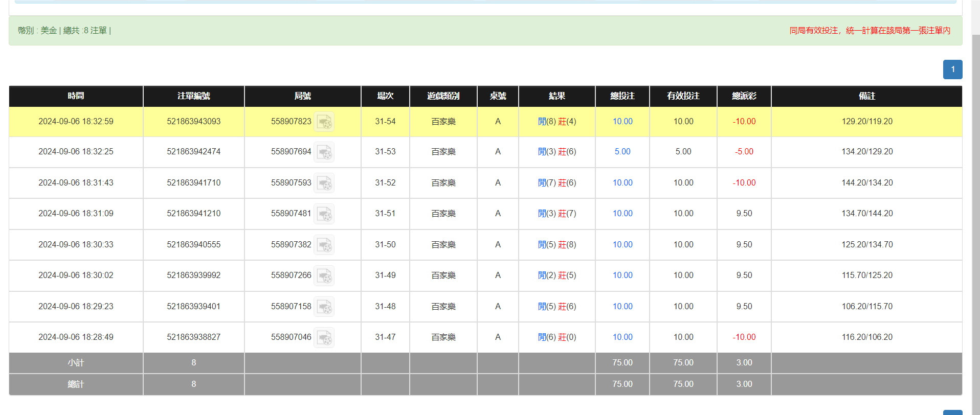Select the 備註 column header

866,96
